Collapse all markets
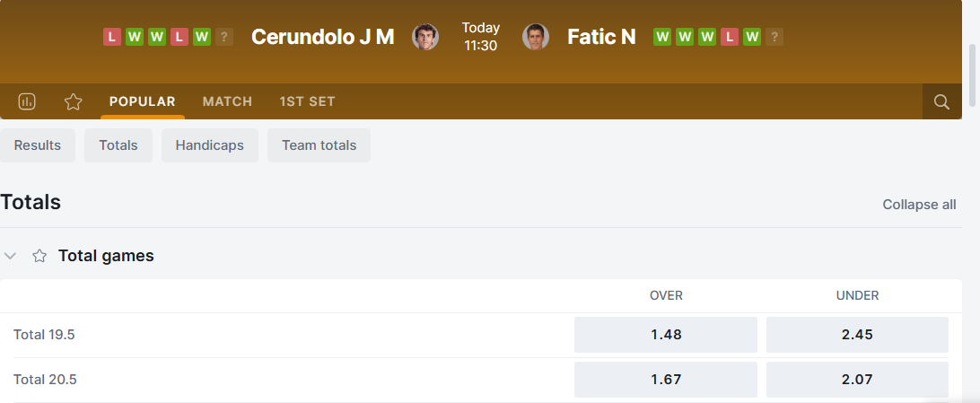Image resolution: width=980 pixels, height=403 pixels. point(919,204)
